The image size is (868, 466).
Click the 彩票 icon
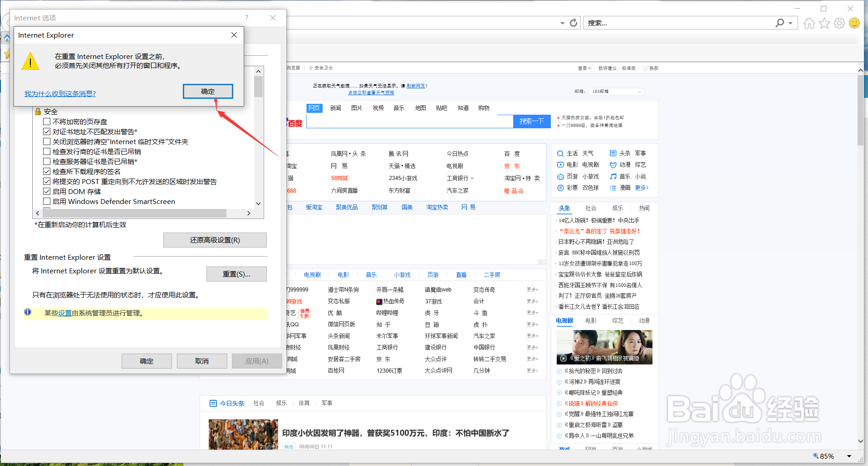(x=560, y=188)
